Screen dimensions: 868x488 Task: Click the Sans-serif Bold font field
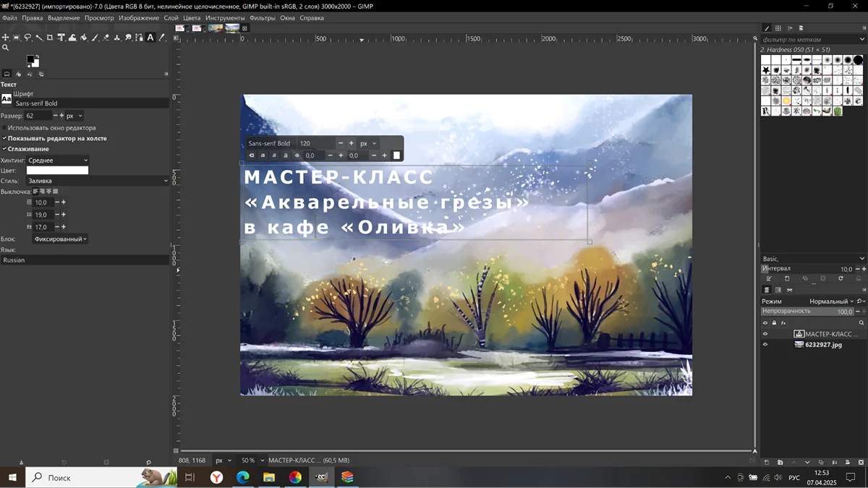(90, 103)
